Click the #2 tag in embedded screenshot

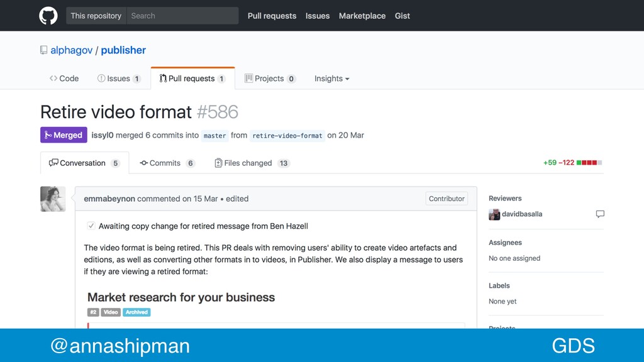pyautogui.click(x=93, y=312)
